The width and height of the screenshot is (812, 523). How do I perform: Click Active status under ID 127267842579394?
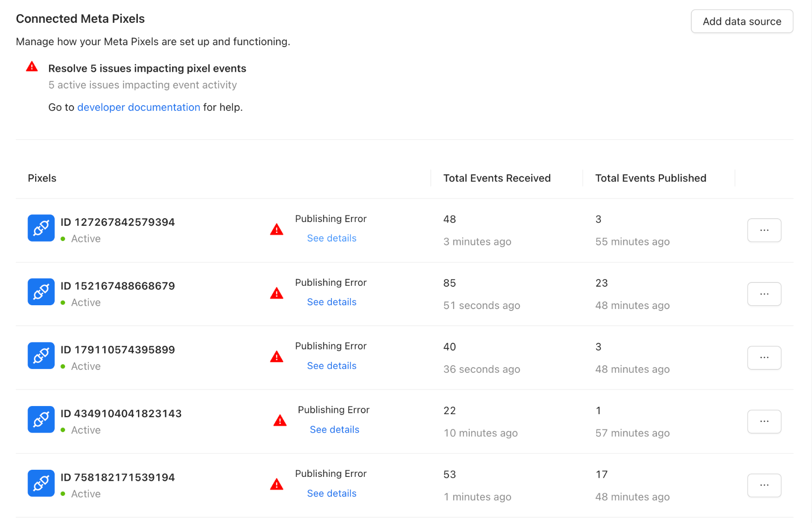tap(86, 239)
